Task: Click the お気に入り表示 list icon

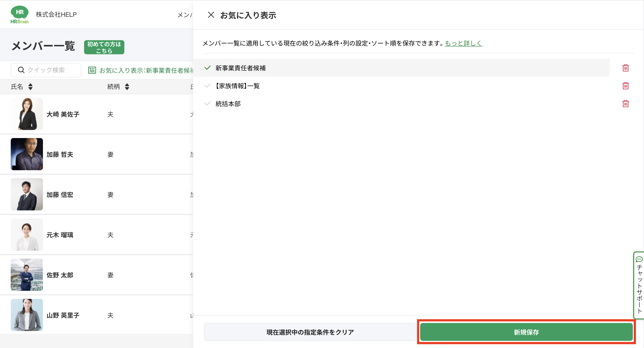Action: tap(92, 70)
